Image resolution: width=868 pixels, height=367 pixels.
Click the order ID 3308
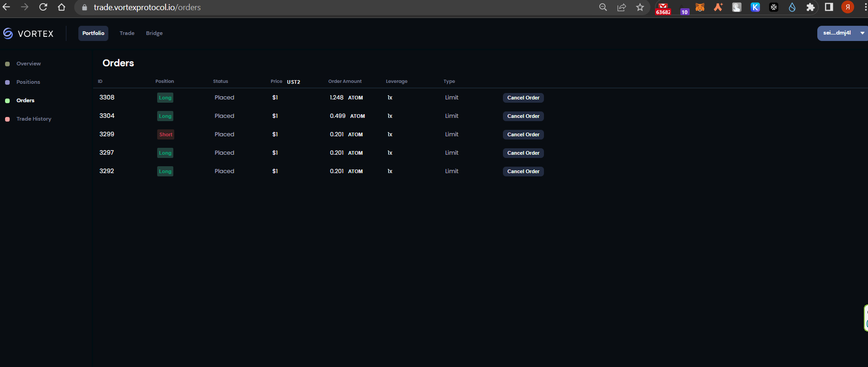click(x=107, y=98)
